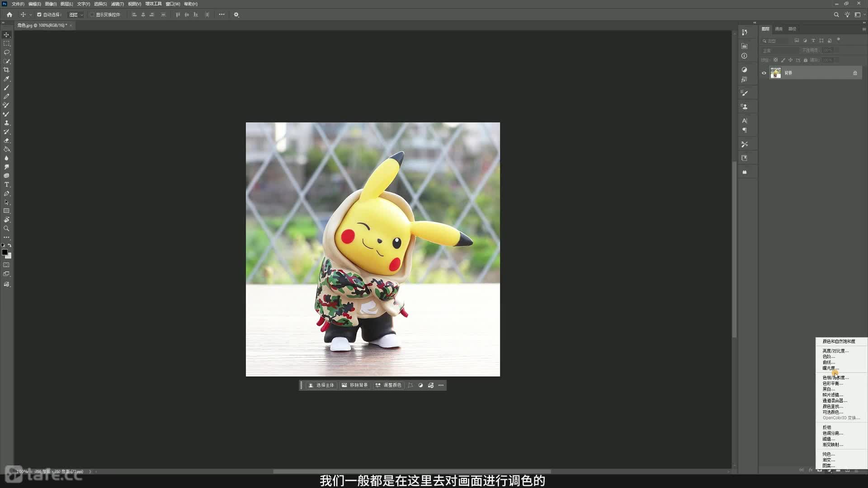Click the Home icon in options bar
This screenshot has width=868, height=488.
click(9, 14)
